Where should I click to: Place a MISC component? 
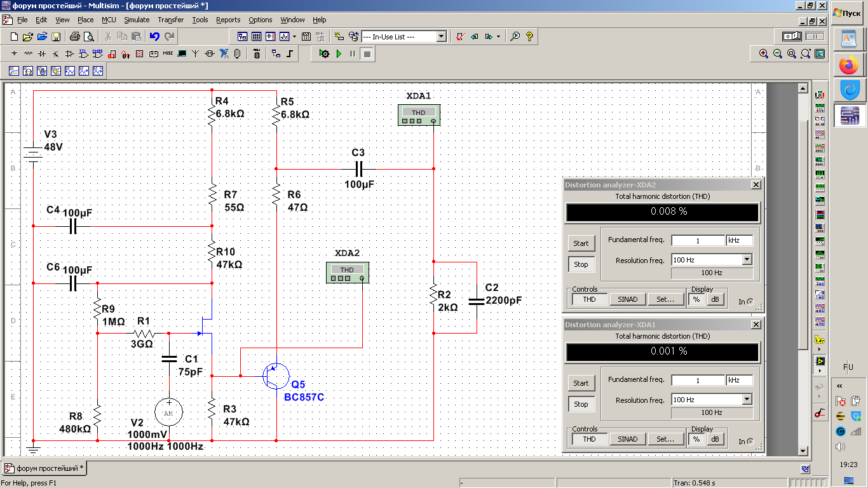pos(168,53)
